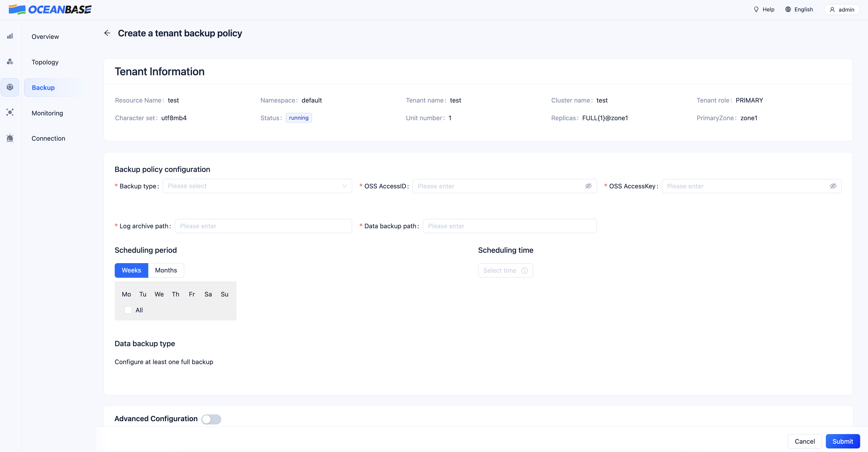Open Overview in the side menu

click(45, 37)
